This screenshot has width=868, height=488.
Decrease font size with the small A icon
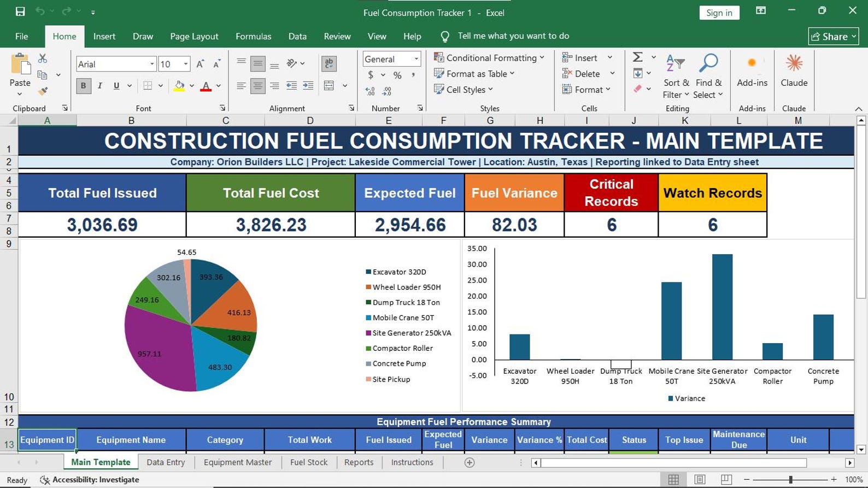tap(217, 64)
